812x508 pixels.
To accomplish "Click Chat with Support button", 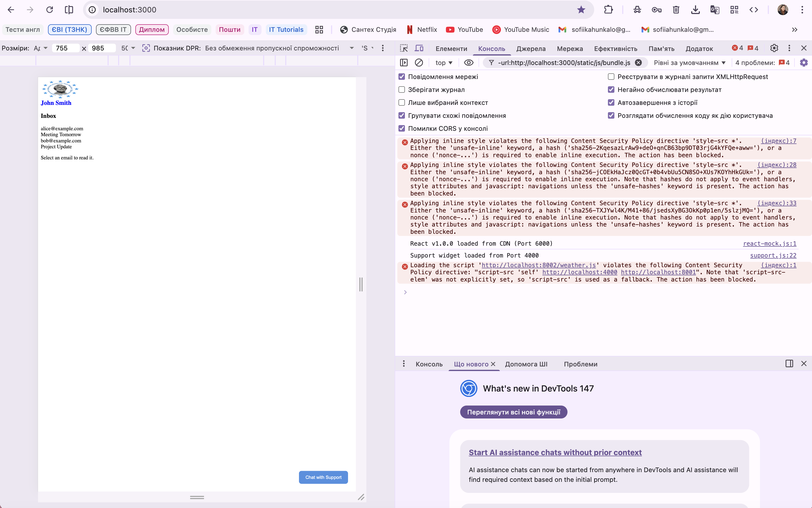I will point(324,477).
